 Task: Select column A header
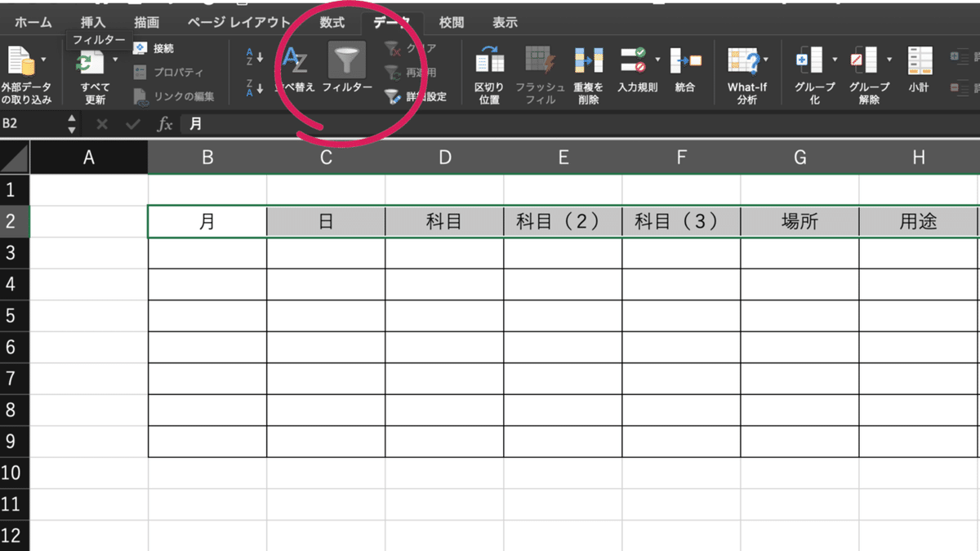89,158
